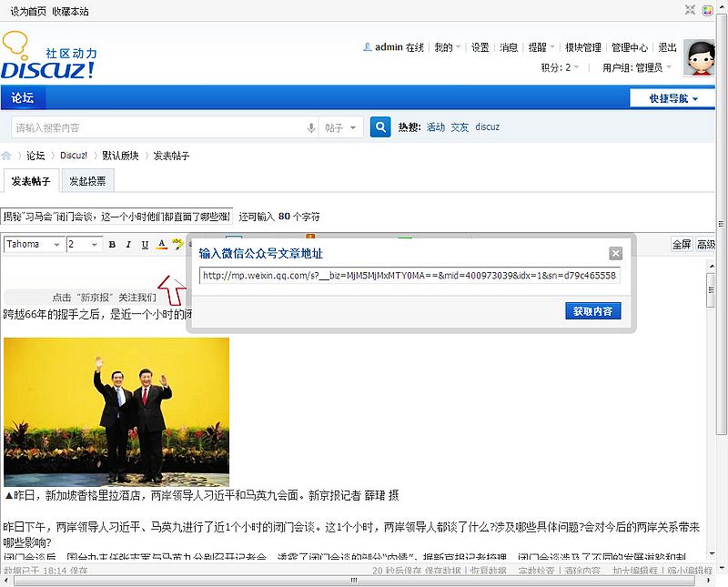Click the admin user icon in header

pyautogui.click(x=367, y=47)
